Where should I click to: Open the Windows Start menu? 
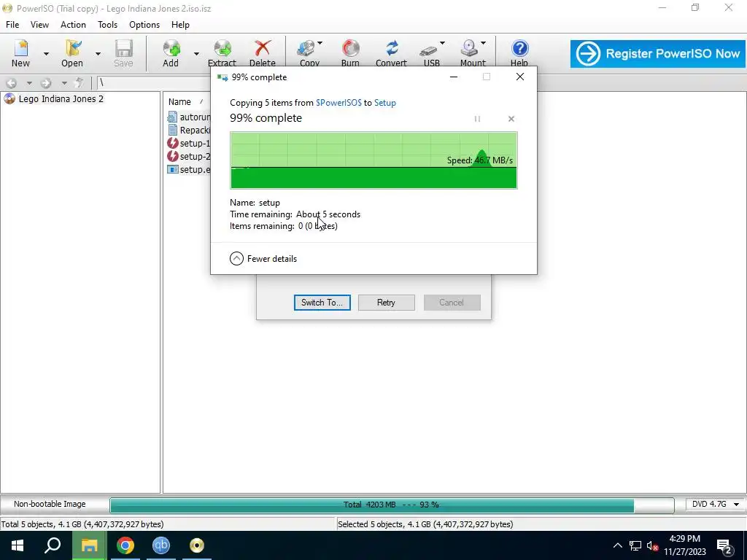pyautogui.click(x=18, y=545)
